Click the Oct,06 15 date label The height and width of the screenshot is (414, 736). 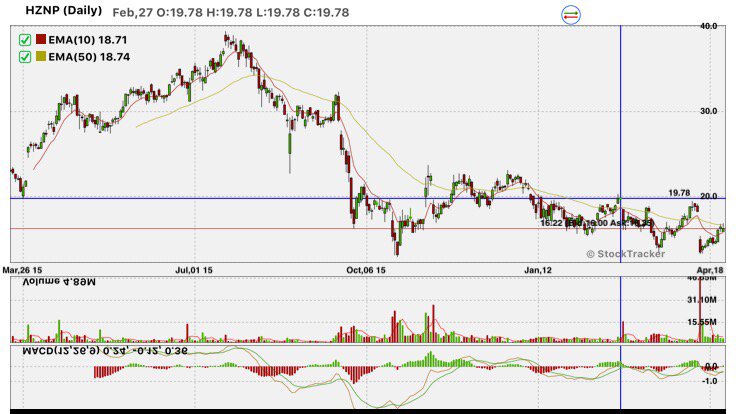pos(366,270)
